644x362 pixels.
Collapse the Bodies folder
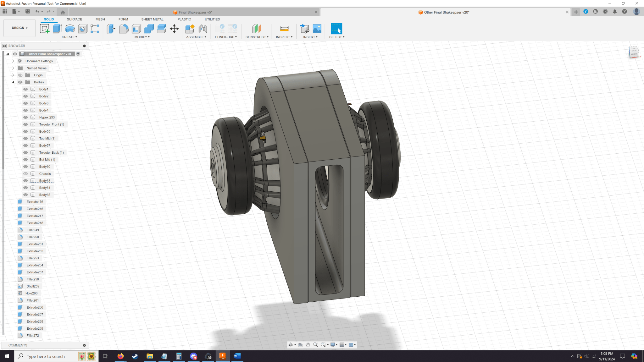13,82
